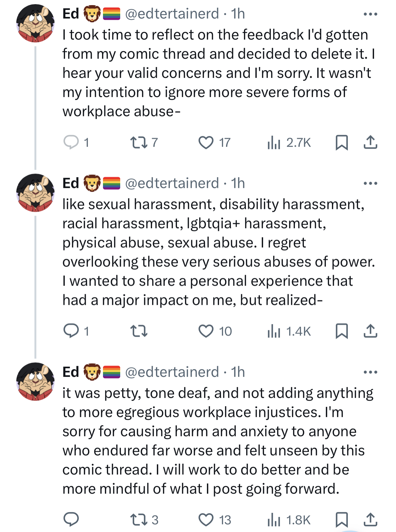Reply to the second tweet about harassment

point(71,331)
